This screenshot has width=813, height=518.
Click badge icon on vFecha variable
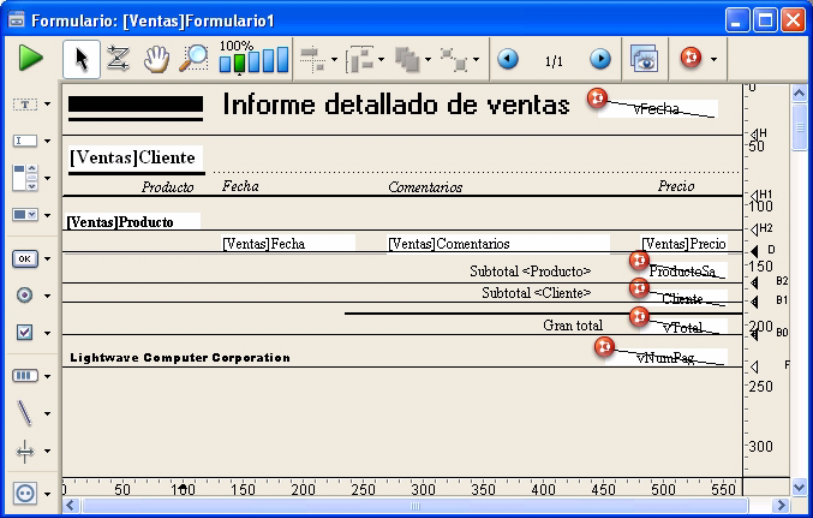597,98
